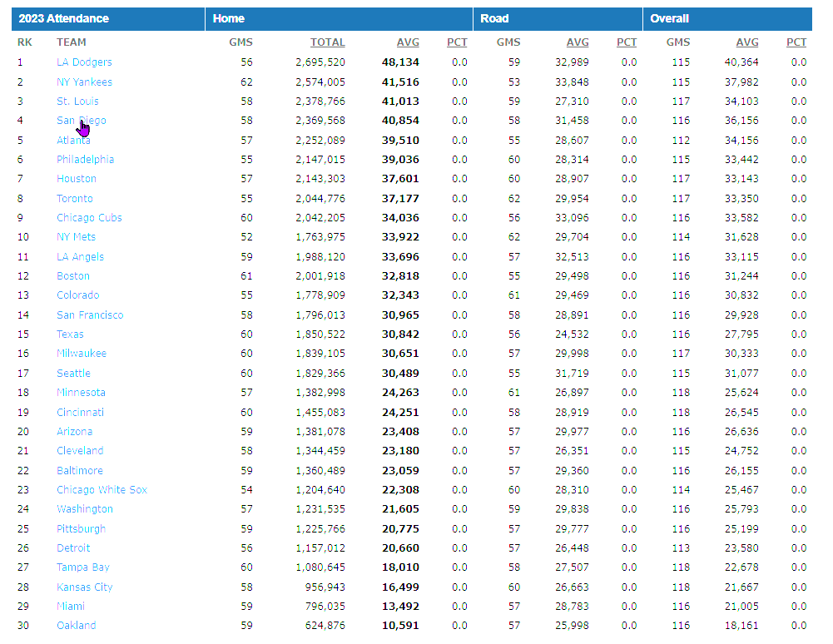Sort by Home PCT column header
This screenshot has height=644, width=833.
457,42
